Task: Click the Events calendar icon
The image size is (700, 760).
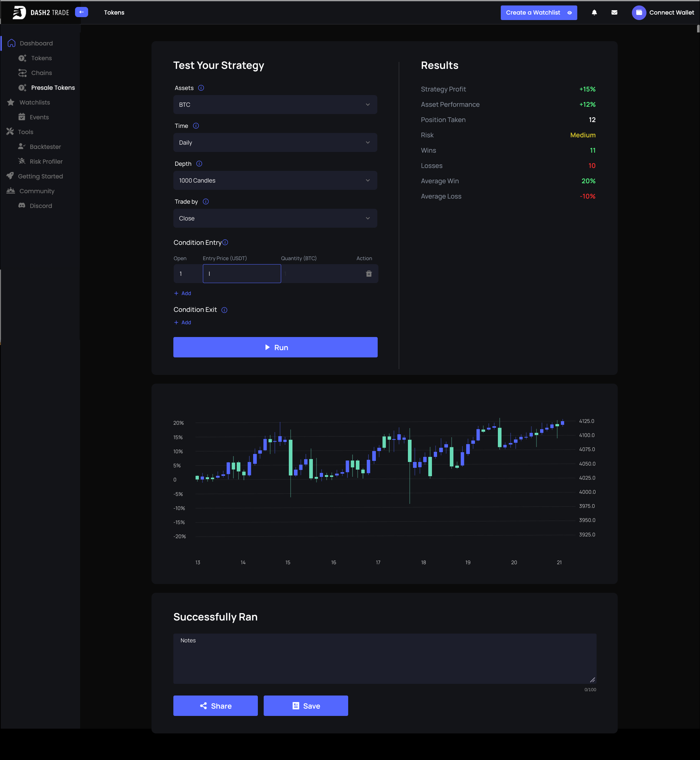Action: (x=21, y=117)
